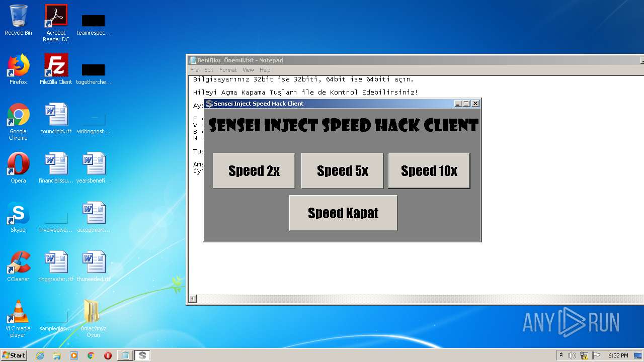
Task: Click network status tray icon
Action: coord(584,355)
